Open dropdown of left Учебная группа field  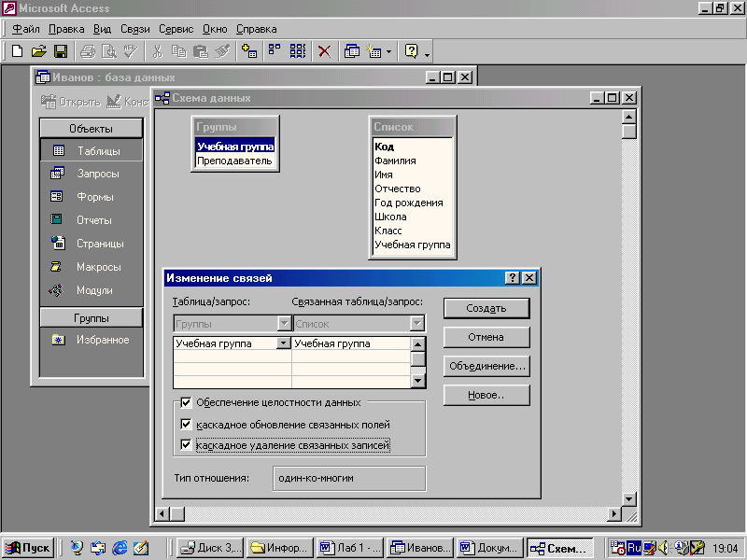pyautogui.click(x=284, y=343)
